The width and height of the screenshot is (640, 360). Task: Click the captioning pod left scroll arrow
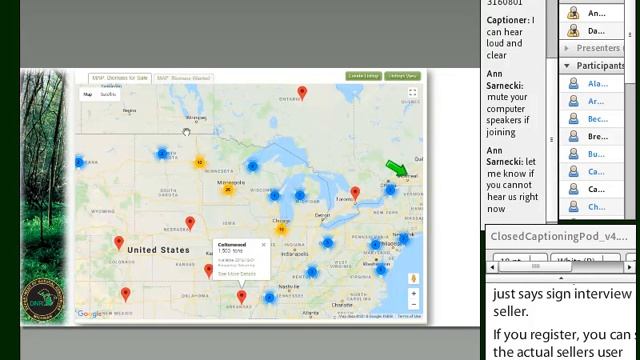click(492, 267)
